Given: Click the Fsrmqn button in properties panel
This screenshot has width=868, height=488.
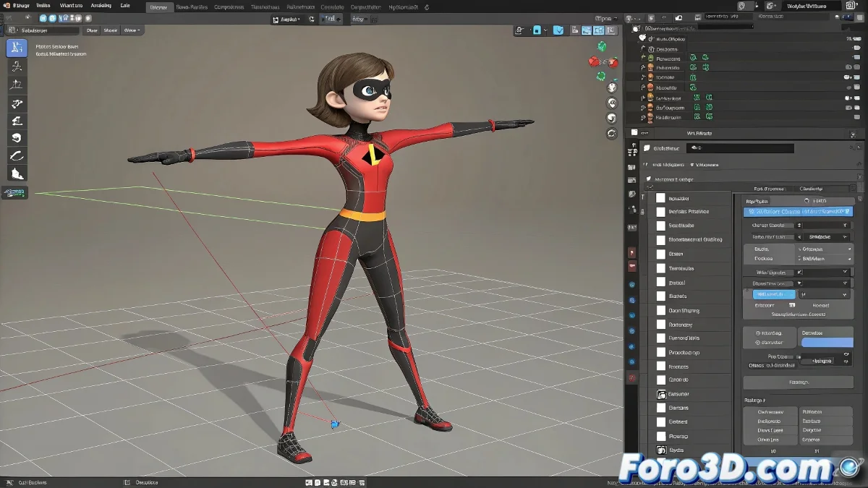Looking at the screenshot, I should pyautogui.click(x=798, y=382).
